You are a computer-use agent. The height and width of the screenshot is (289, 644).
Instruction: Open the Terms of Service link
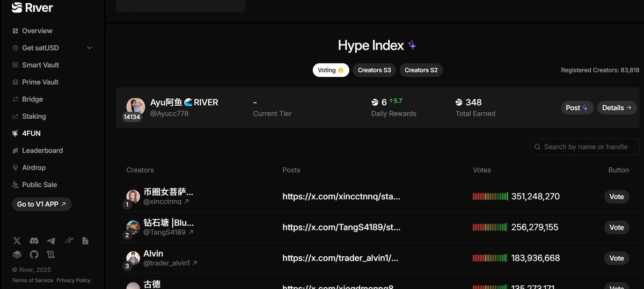33,280
